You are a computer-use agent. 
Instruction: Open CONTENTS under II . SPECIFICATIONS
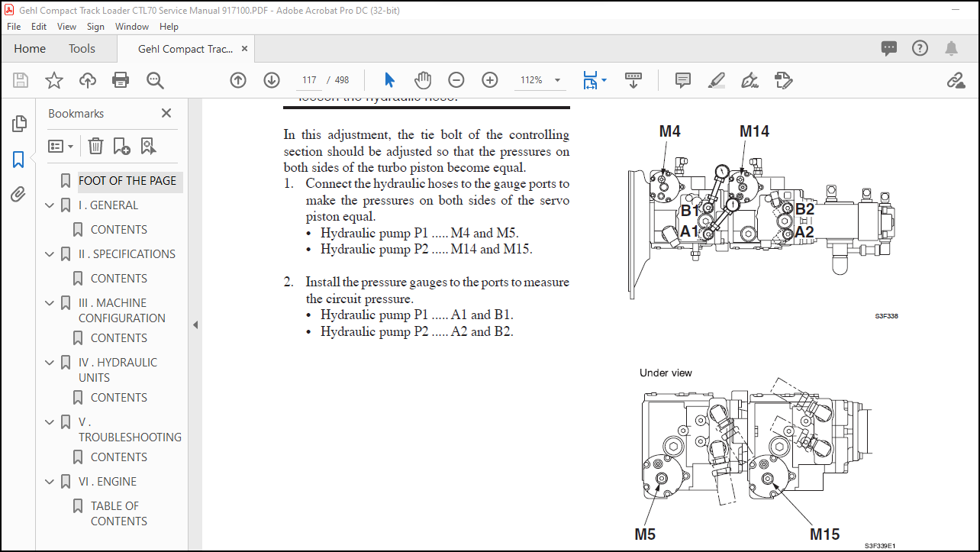(119, 279)
